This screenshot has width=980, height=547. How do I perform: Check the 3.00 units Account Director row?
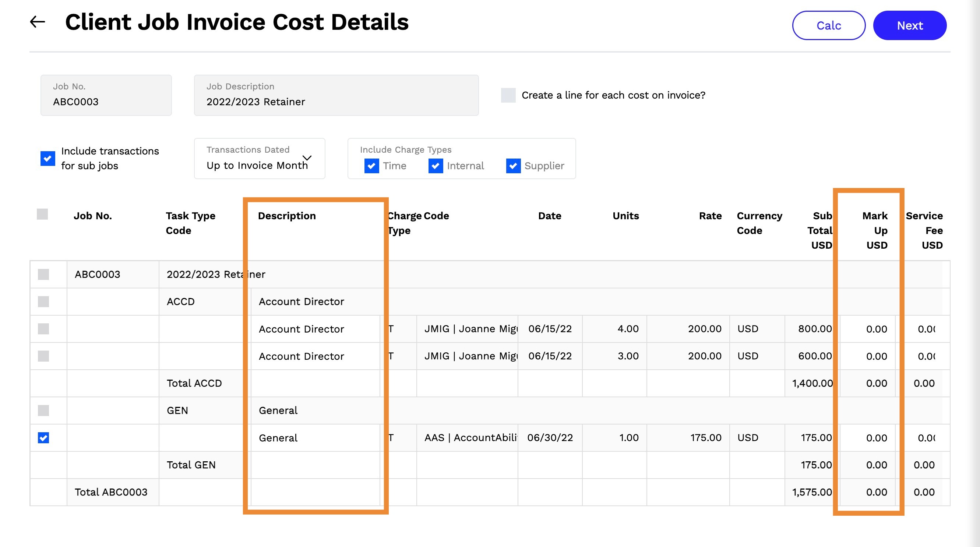pos(43,356)
